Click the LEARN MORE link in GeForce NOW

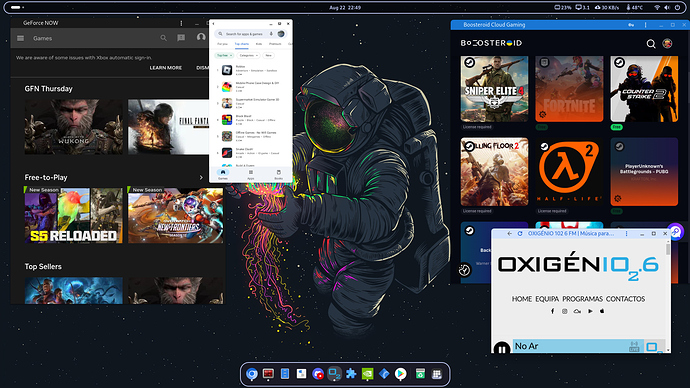pos(165,68)
